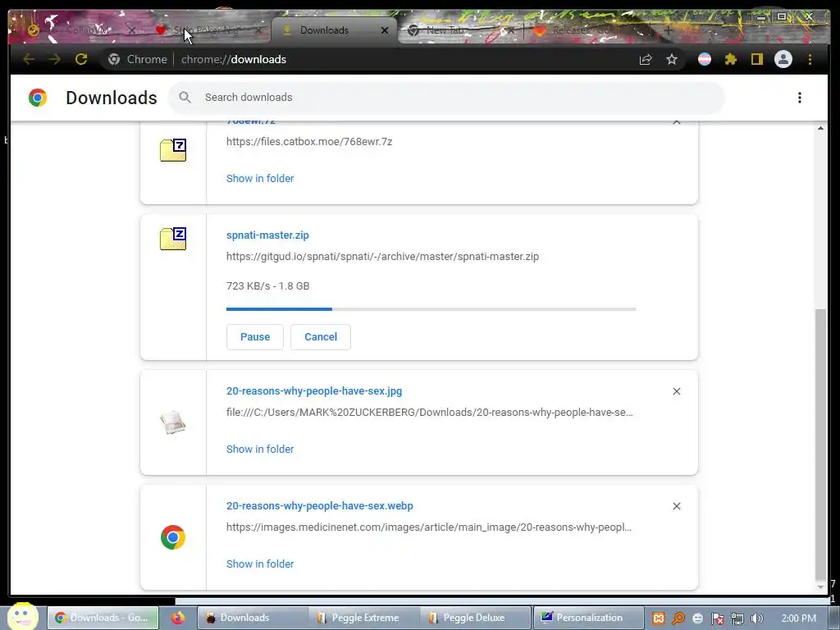This screenshot has width=840, height=630.
Task: Click the Chrome logo next to Downloads heading
Action: tap(38, 98)
